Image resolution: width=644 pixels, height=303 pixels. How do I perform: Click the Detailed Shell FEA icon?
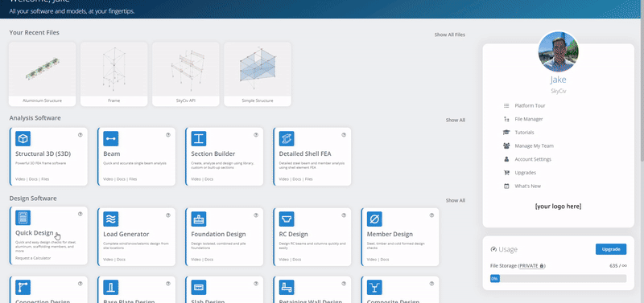[287, 138]
